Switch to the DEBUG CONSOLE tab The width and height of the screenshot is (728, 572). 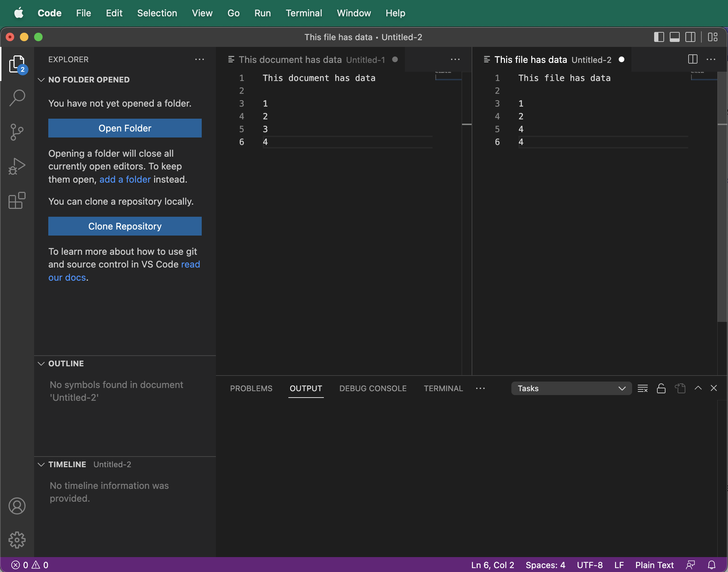pyautogui.click(x=372, y=388)
